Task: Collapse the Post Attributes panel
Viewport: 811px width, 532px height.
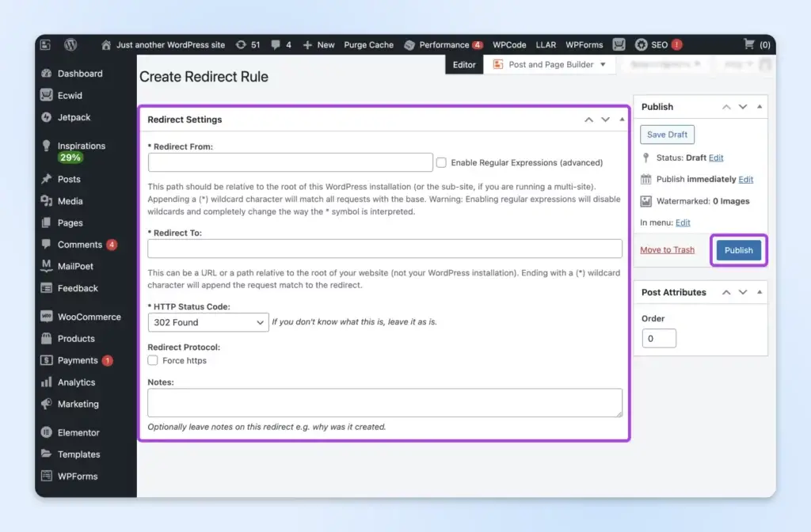Action: (760, 292)
